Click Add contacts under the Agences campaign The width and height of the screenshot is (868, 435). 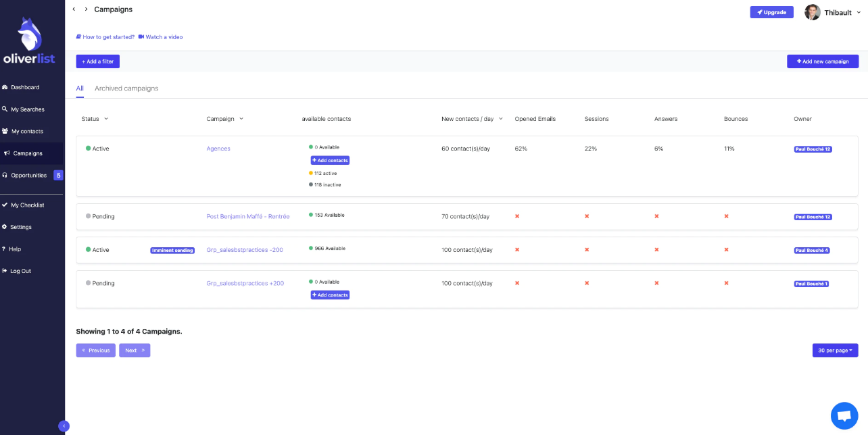(x=330, y=160)
